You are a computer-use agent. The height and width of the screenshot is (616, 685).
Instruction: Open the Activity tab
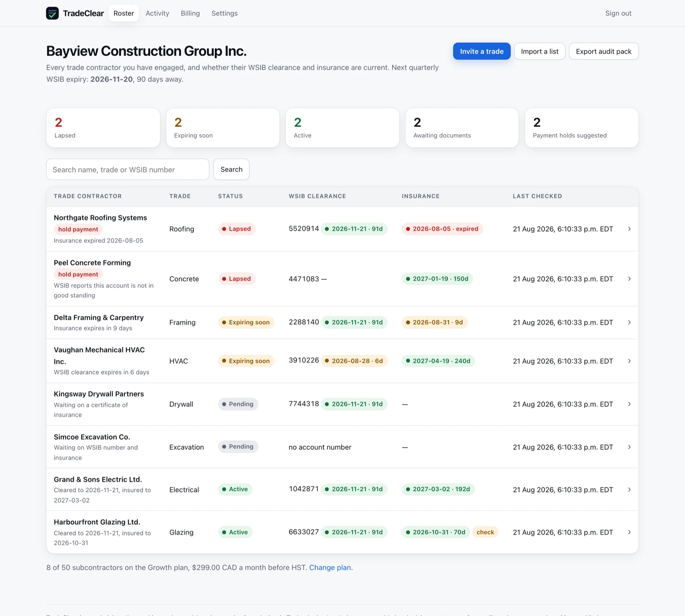coord(157,13)
